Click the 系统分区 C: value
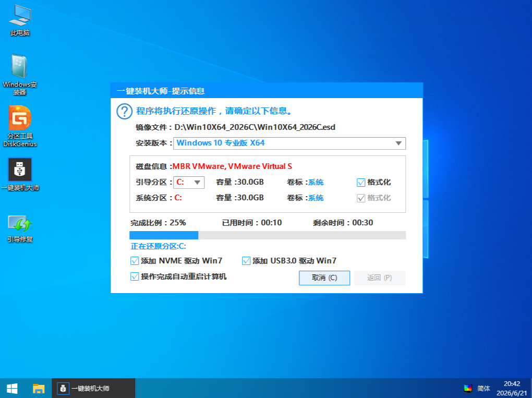 click(x=178, y=198)
